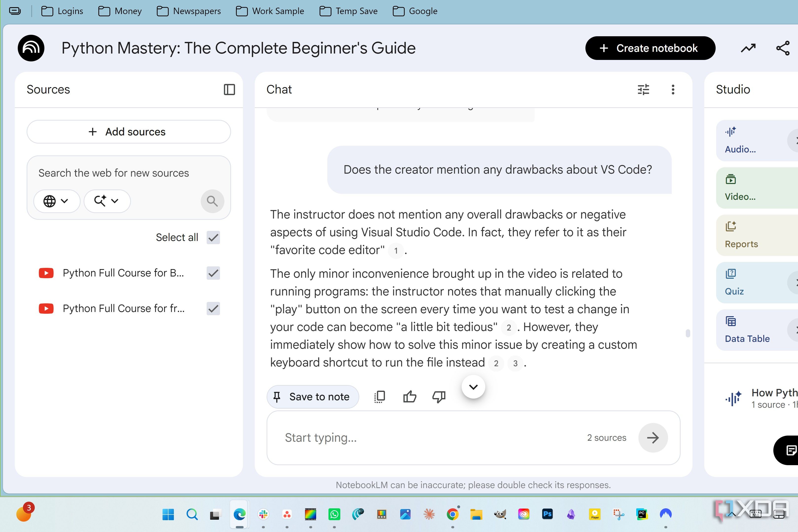
Task: Click the NotebookLM logo icon
Action: 31,48
